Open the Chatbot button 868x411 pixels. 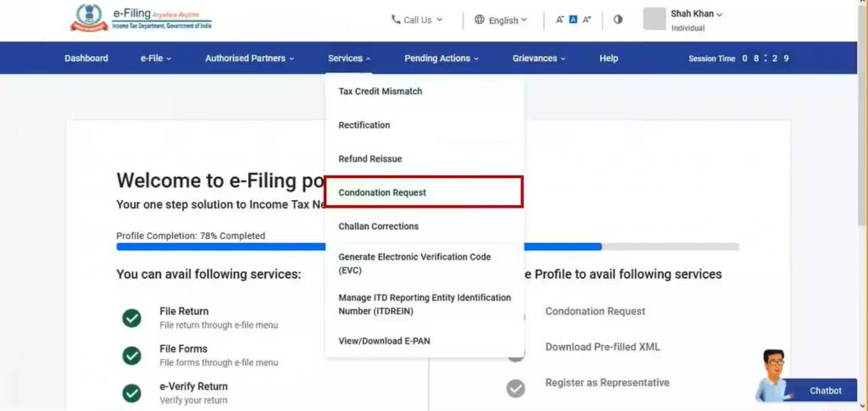click(825, 391)
